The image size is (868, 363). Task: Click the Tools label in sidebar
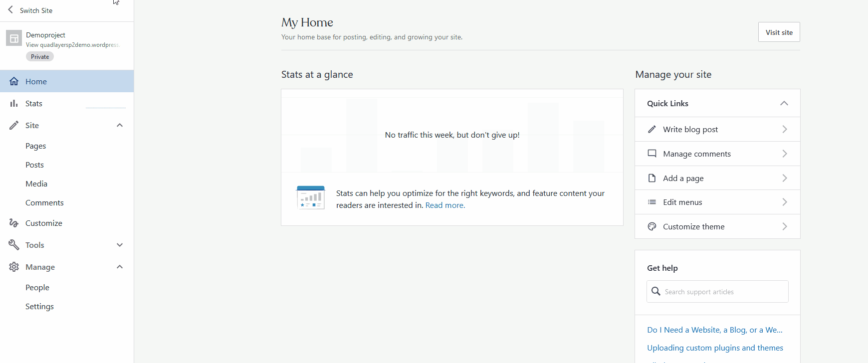pos(35,245)
